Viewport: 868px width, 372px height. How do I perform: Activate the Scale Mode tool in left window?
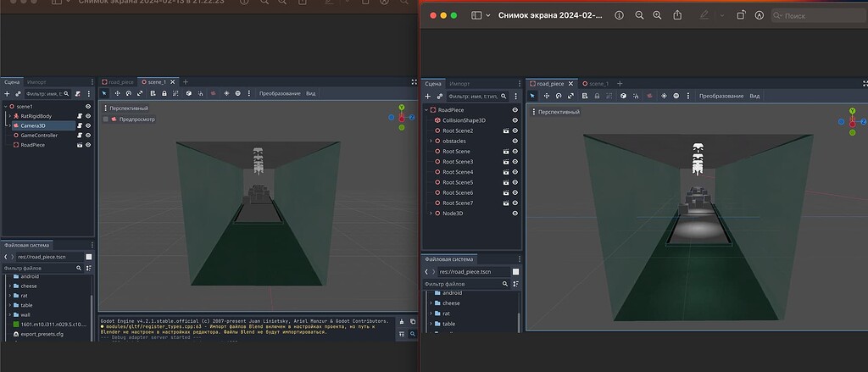point(140,93)
